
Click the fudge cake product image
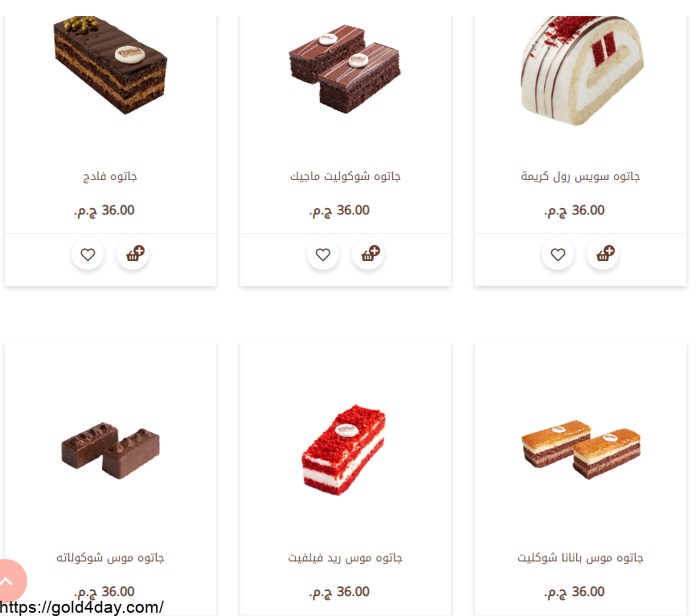point(110,65)
